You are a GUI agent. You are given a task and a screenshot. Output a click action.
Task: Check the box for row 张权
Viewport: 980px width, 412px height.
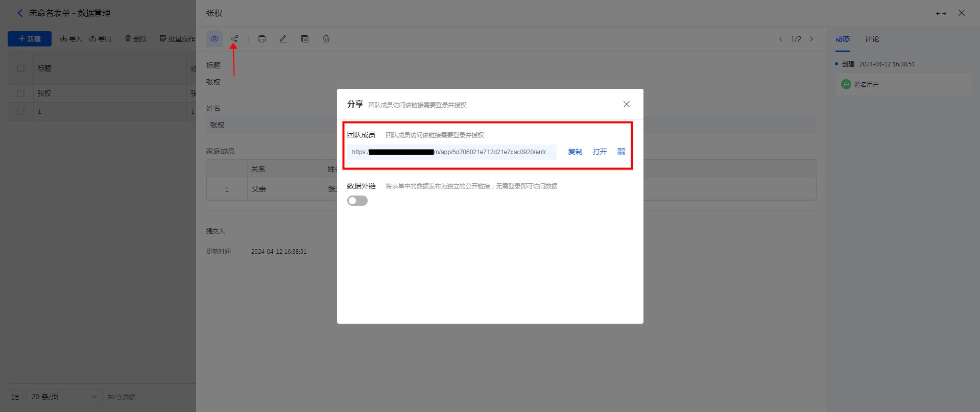pyautogui.click(x=21, y=93)
